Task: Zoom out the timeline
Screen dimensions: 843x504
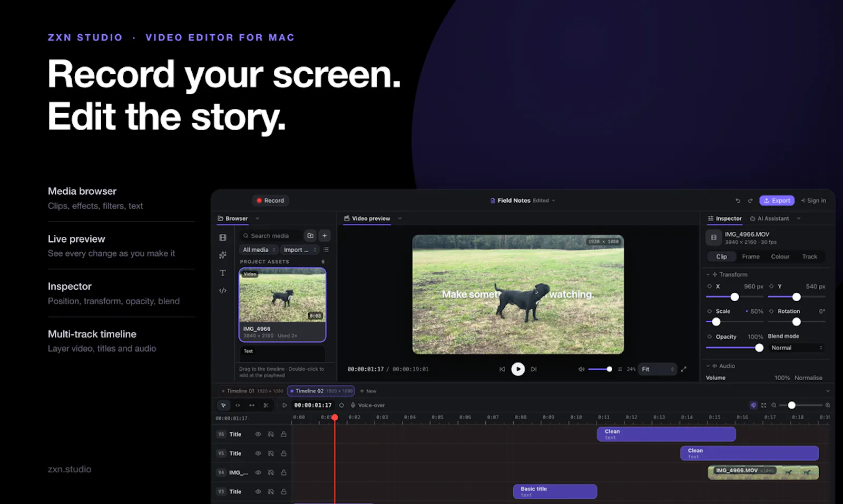Action: coord(774,405)
